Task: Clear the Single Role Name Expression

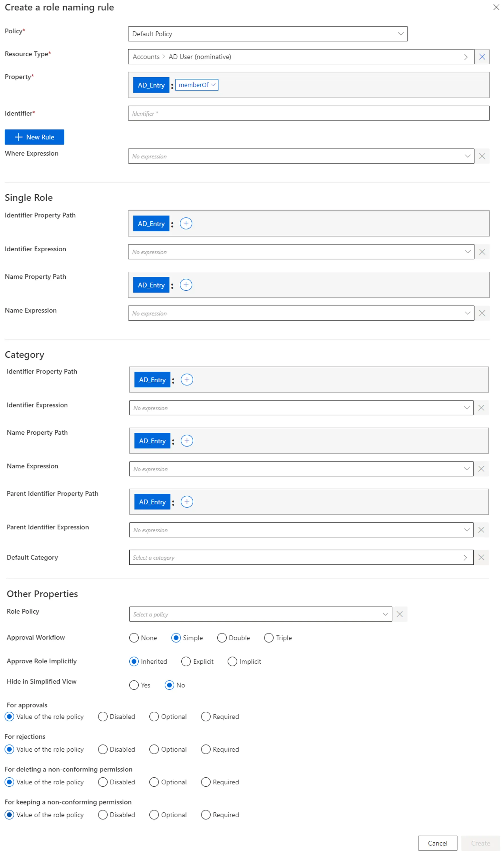Action: [482, 313]
